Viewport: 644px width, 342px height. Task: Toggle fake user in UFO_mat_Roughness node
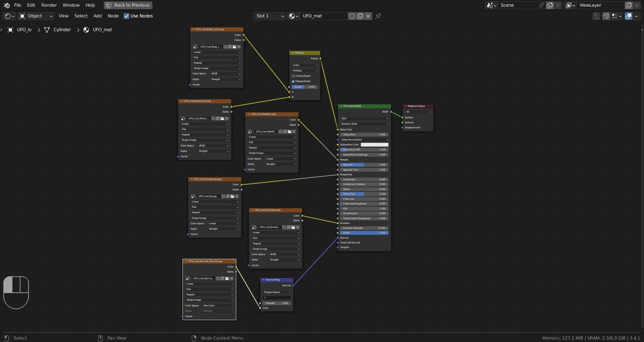(x=223, y=196)
